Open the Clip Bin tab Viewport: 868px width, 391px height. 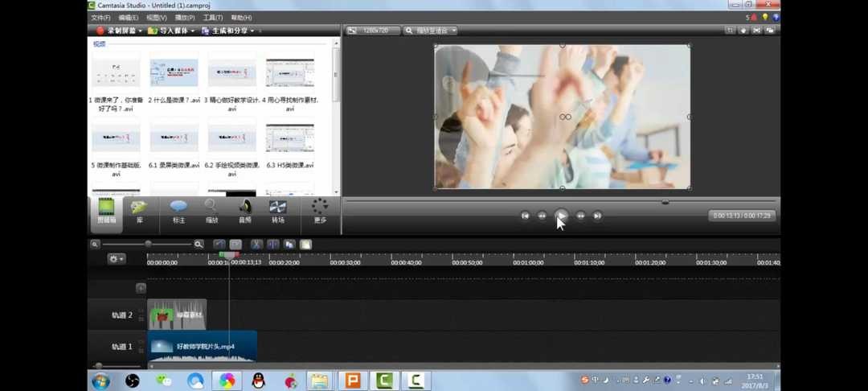[106, 211]
